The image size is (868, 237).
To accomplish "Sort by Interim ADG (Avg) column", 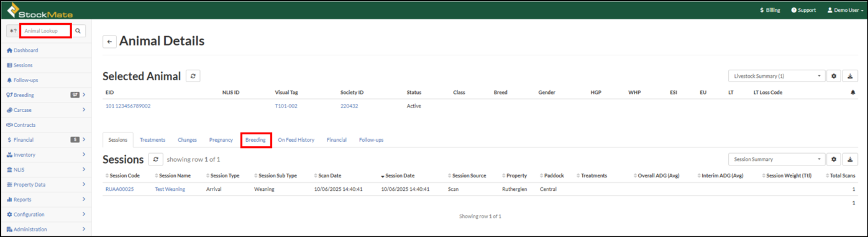I will coord(721,176).
